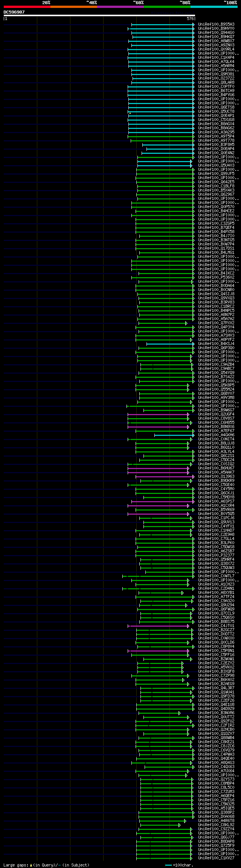
Task: Click hit label UniRef100_A9T778
Action: pyautogui.click(x=216, y=141)
